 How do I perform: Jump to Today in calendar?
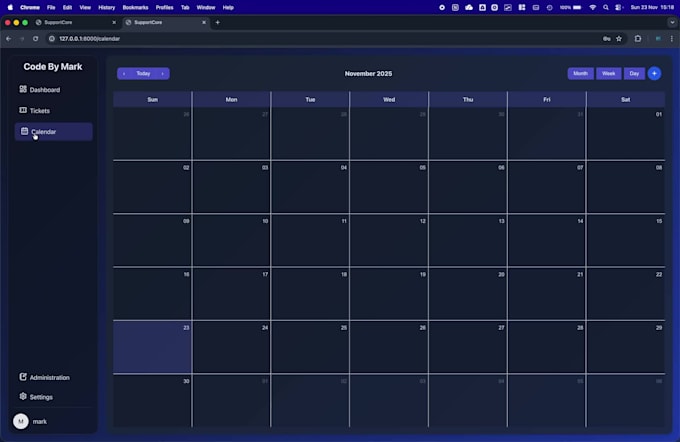click(143, 74)
